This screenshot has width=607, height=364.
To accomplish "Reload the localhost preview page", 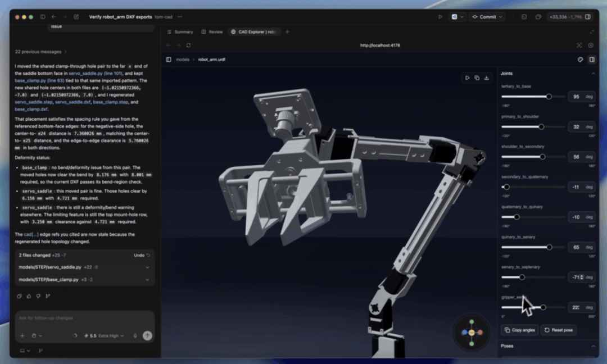I will pyautogui.click(x=188, y=46).
